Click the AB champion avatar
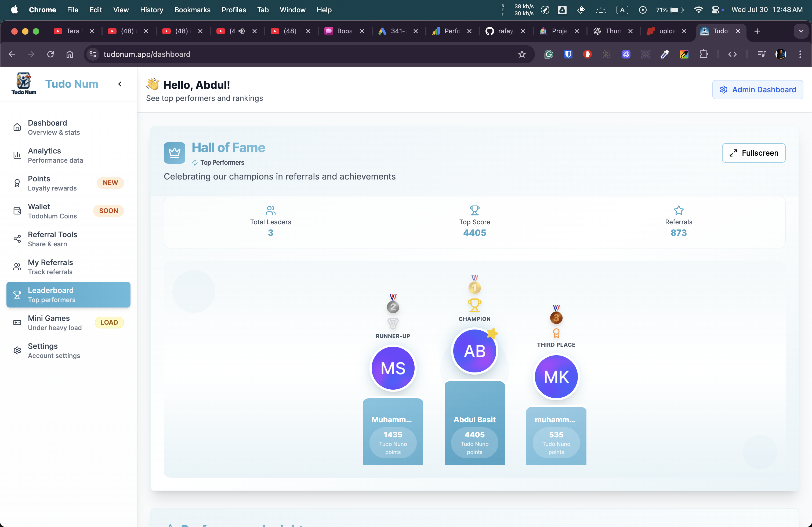The width and height of the screenshot is (812, 527). coord(474,351)
